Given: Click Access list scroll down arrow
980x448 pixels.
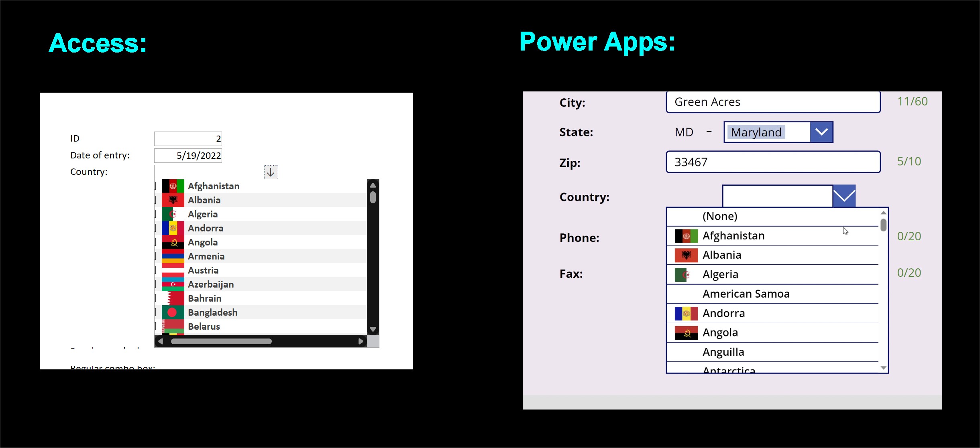Looking at the screenshot, I should click(x=373, y=329).
